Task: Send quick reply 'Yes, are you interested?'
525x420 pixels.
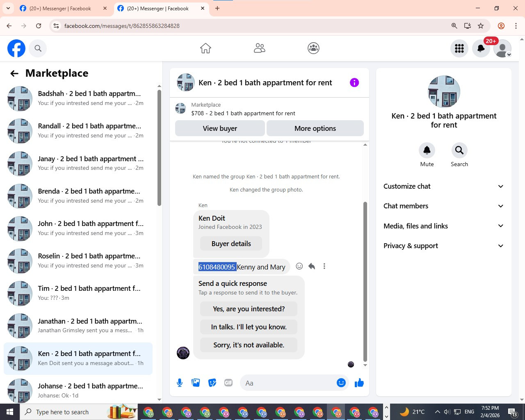Action: tap(249, 309)
